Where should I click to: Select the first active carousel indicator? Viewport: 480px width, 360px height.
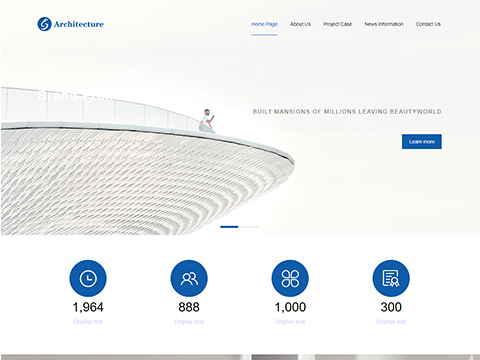229,227
